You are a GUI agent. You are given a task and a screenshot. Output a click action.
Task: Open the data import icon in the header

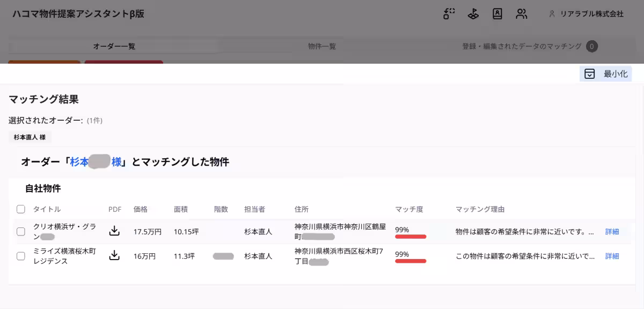coord(448,14)
